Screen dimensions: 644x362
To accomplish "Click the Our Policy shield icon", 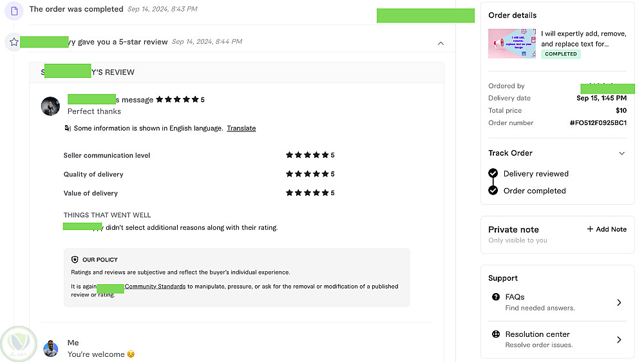I will coord(75,260).
